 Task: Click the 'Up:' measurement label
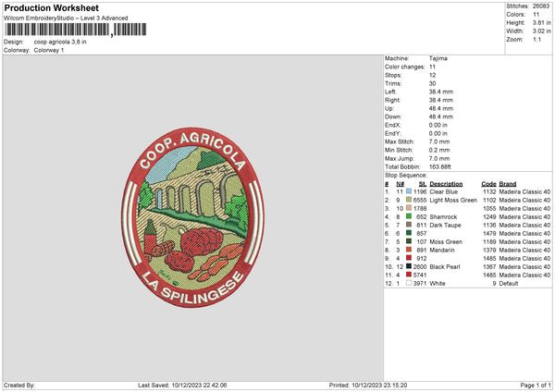click(x=389, y=108)
